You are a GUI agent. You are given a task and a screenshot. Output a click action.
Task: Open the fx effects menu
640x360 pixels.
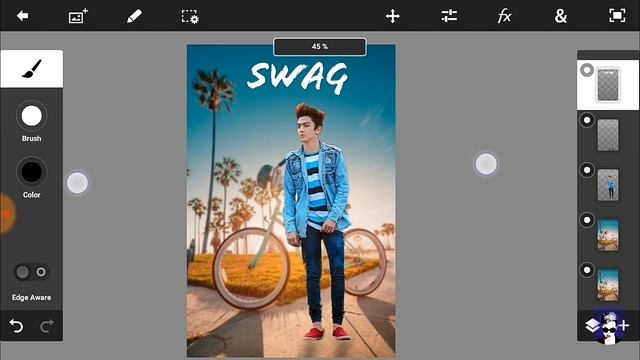(x=504, y=16)
